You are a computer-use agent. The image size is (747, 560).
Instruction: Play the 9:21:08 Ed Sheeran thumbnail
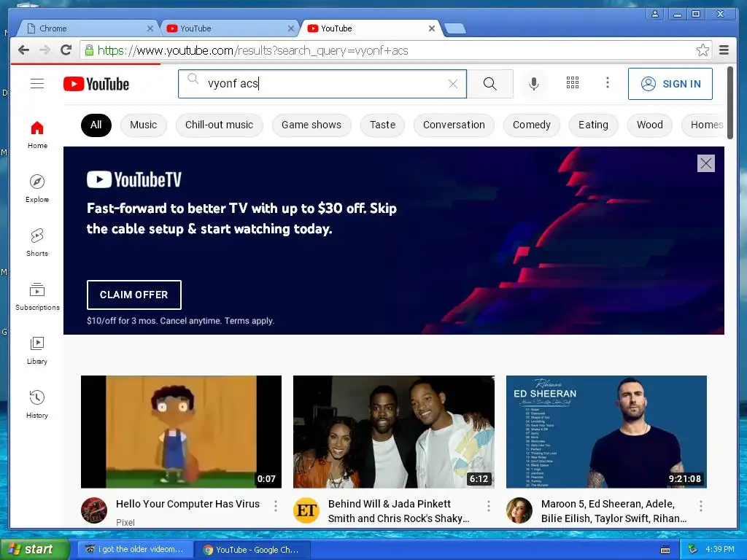(x=606, y=432)
